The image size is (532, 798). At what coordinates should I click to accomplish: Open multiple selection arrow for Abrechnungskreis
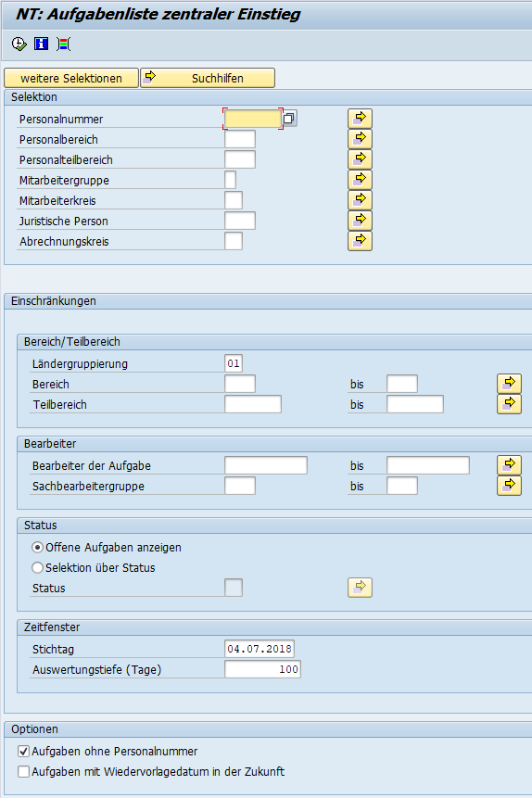pyautogui.click(x=360, y=241)
